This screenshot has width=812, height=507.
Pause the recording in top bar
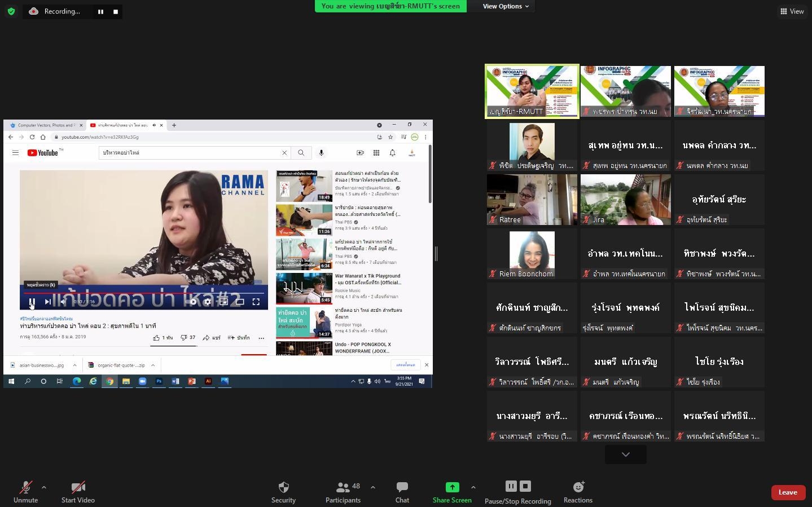coord(100,11)
